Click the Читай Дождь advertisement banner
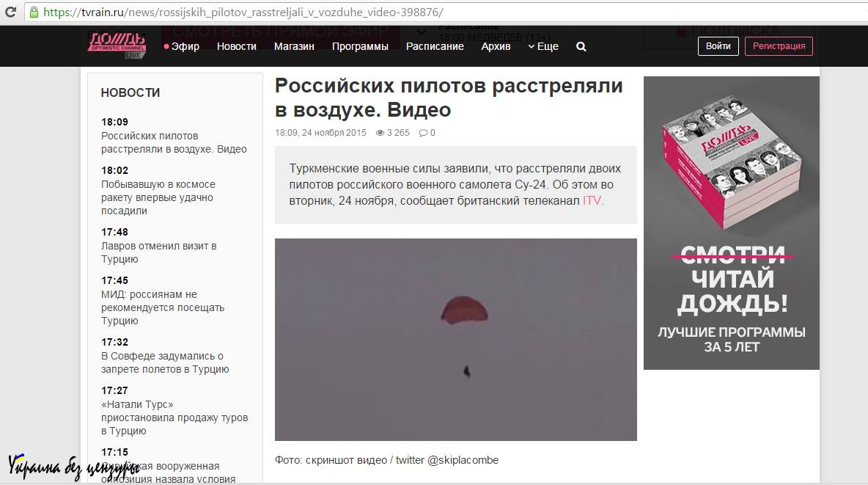The width and height of the screenshot is (868, 485). tap(731, 222)
